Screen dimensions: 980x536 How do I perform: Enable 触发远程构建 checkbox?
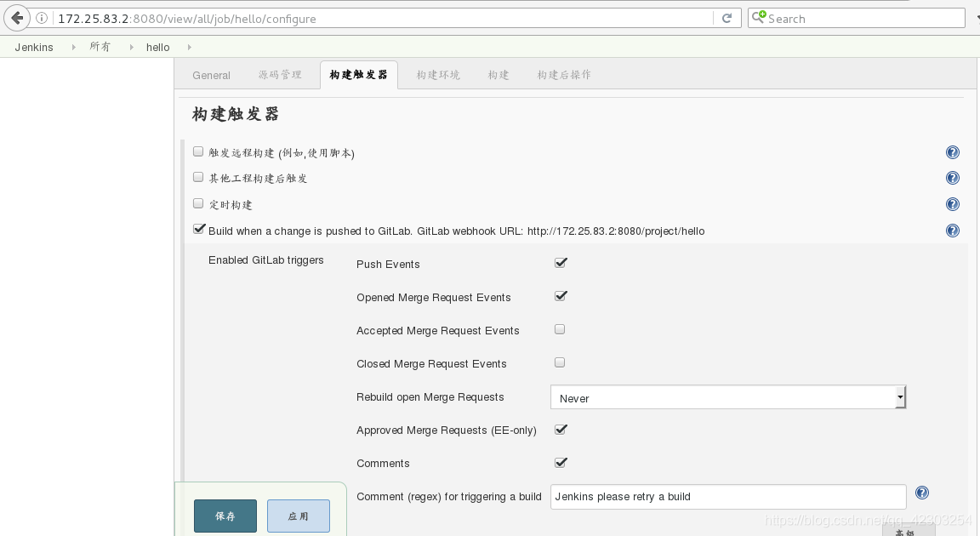click(198, 151)
